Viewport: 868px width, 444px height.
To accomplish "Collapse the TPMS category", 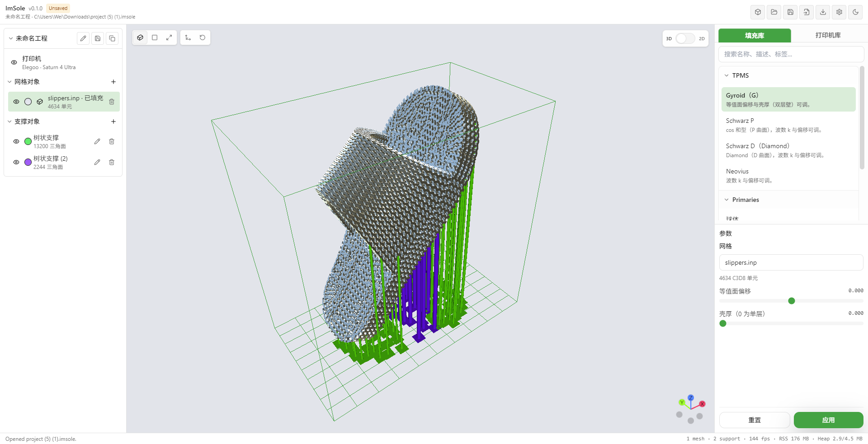I will [726, 75].
